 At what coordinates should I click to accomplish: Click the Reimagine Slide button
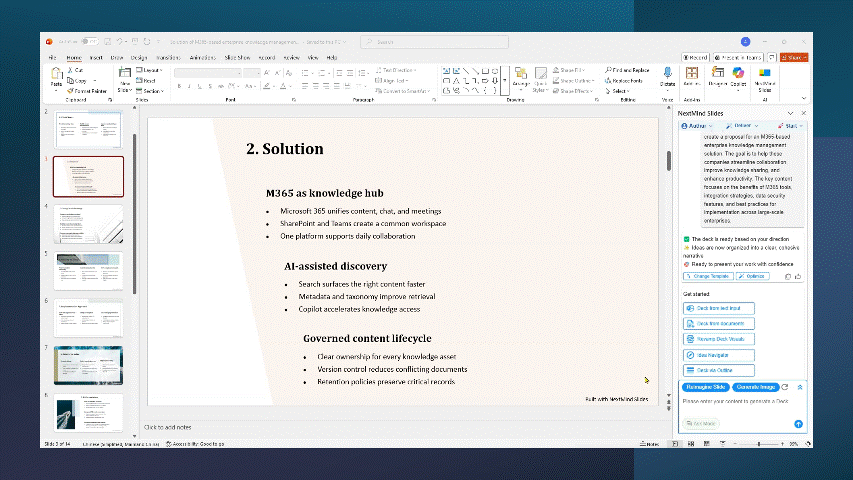click(706, 387)
